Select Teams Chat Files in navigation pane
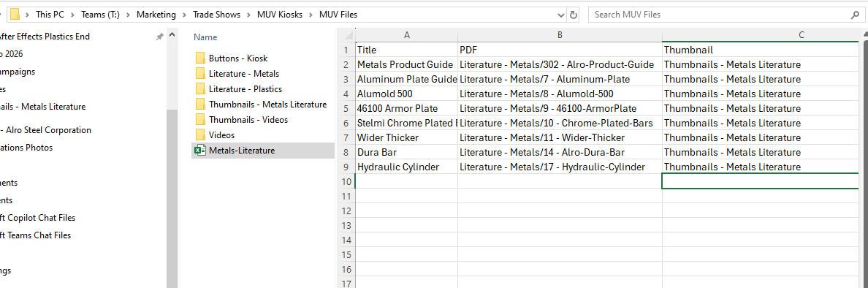 coord(35,235)
